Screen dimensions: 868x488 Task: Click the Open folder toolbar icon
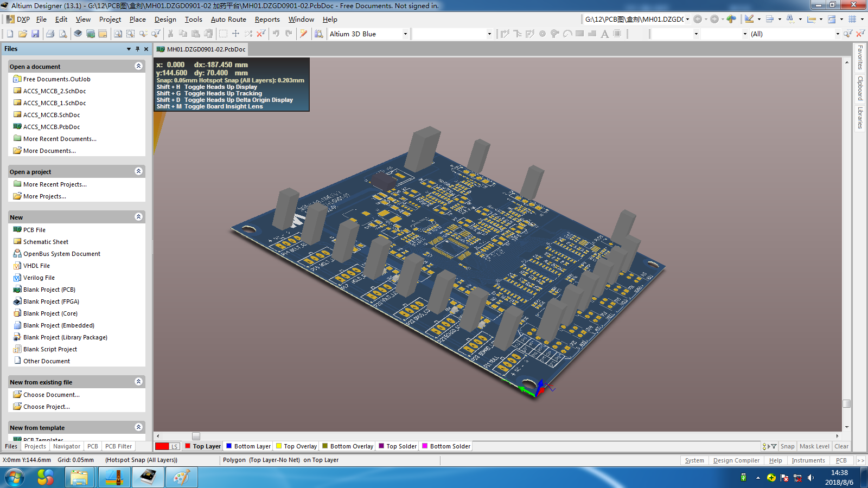pyautogui.click(x=23, y=34)
